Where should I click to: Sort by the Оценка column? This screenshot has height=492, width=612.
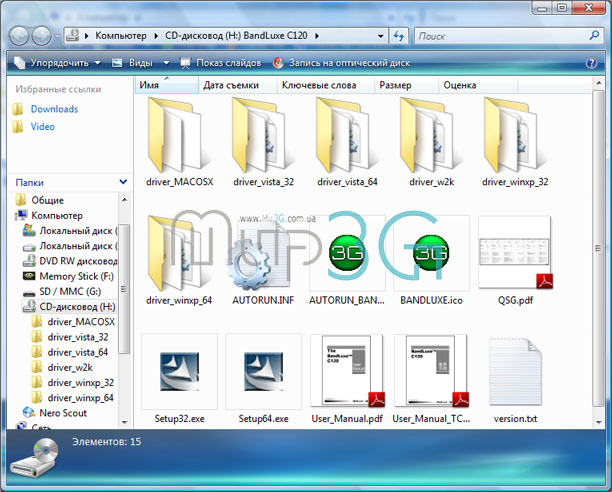click(479, 85)
